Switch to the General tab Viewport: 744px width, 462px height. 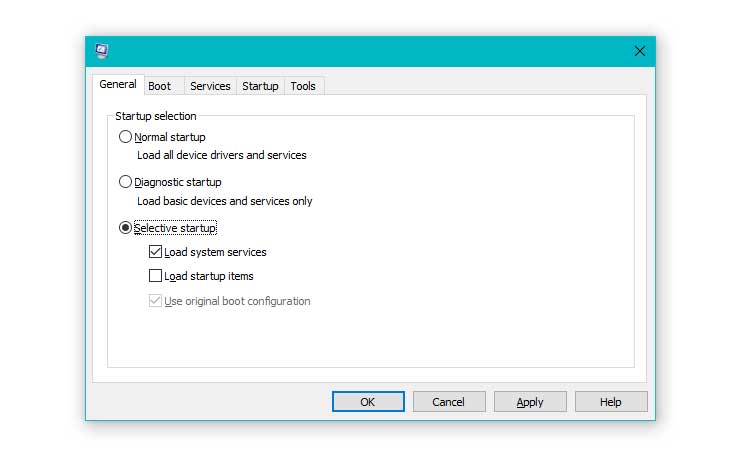click(x=118, y=84)
